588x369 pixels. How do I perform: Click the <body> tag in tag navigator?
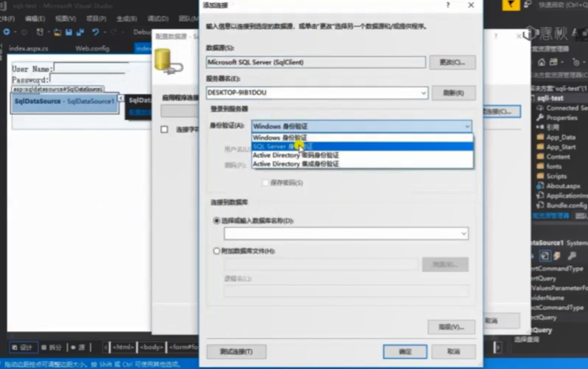151,347
